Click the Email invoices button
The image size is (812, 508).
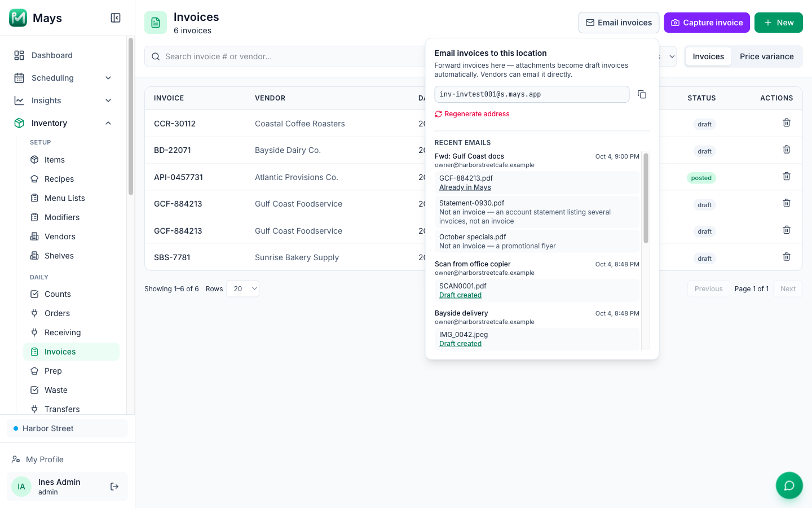tap(619, 23)
